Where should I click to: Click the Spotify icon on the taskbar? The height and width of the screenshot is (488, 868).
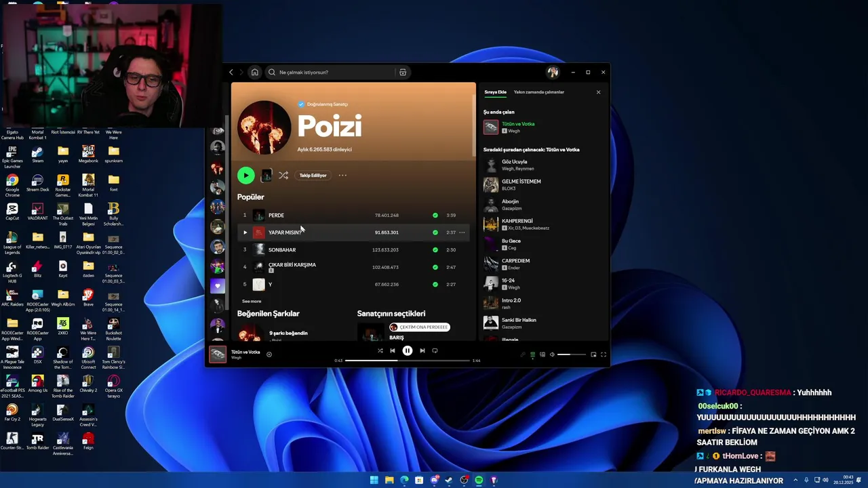coord(479,480)
